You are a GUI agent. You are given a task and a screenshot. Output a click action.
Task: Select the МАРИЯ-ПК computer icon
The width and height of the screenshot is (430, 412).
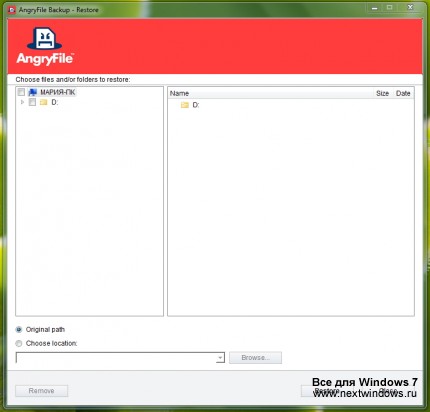point(32,92)
